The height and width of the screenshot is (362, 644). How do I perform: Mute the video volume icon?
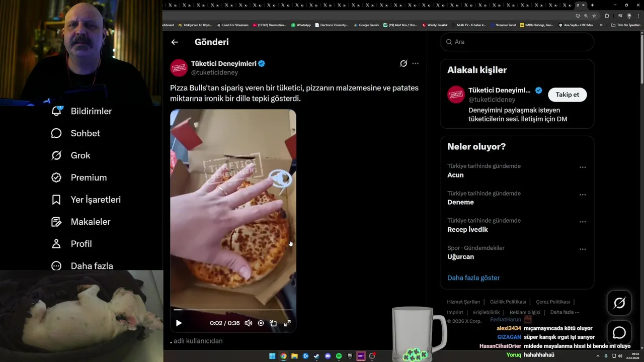pos(248,323)
